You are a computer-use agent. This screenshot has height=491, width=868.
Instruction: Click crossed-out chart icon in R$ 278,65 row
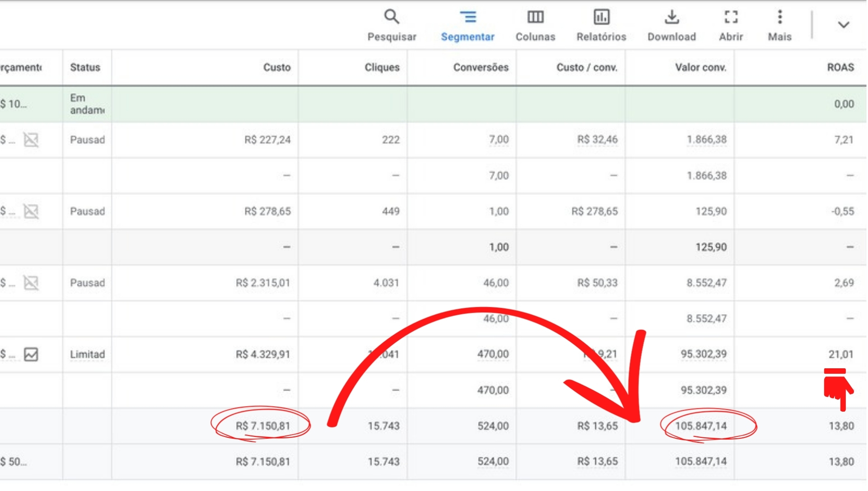[x=31, y=211]
